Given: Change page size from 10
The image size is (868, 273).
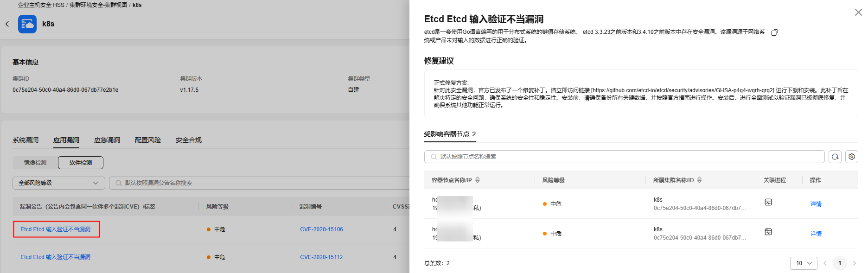Looking at the screenshot, I should click(803, 263).
